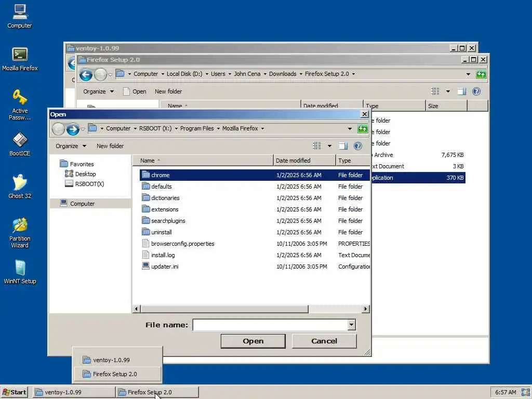532x399 pixels.
Task: Expand address history dropdown in Open dialog
Action: [350, 129]
